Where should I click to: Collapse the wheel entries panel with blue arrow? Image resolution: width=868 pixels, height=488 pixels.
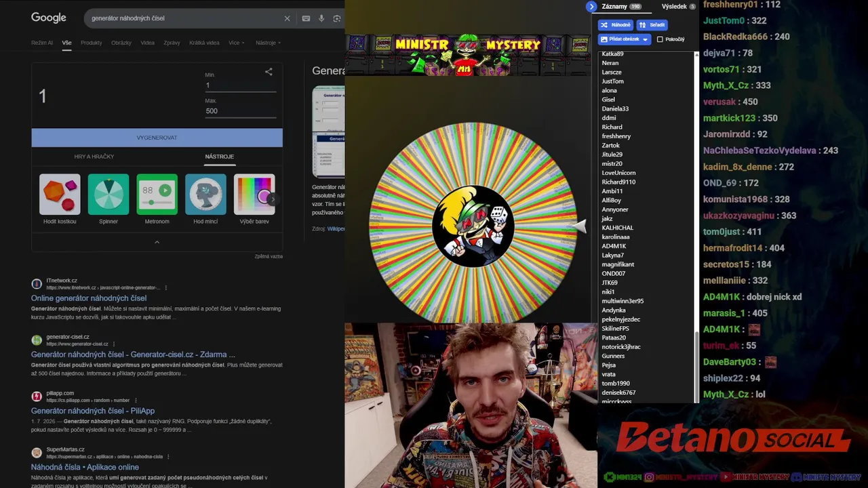591,7
